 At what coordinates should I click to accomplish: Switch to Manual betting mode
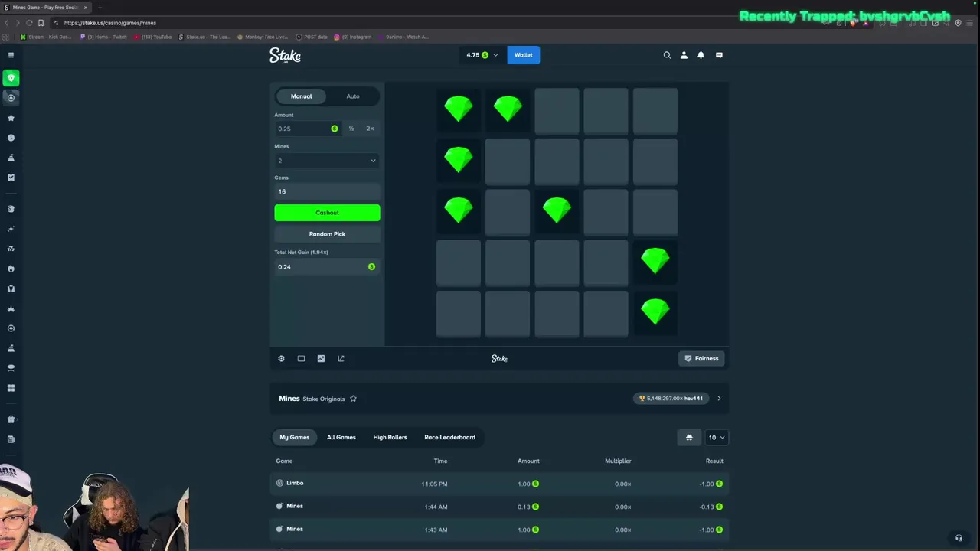(301, 96)
